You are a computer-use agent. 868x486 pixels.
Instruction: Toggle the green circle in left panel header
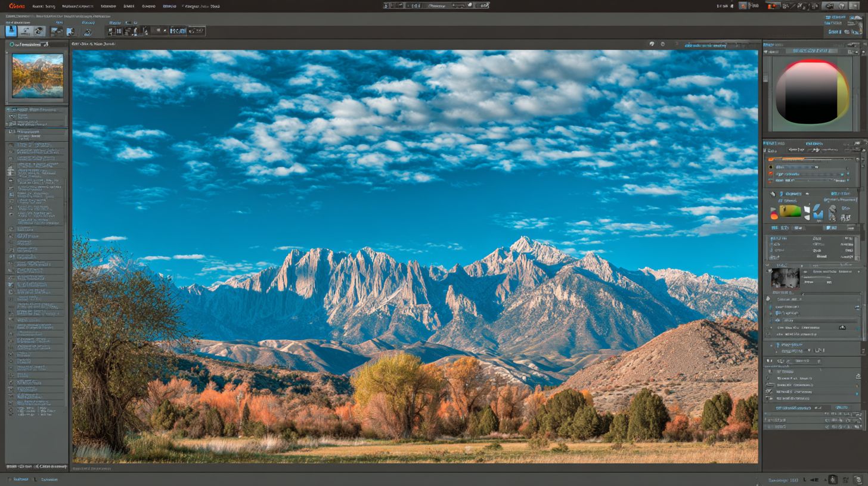[11, 44]
